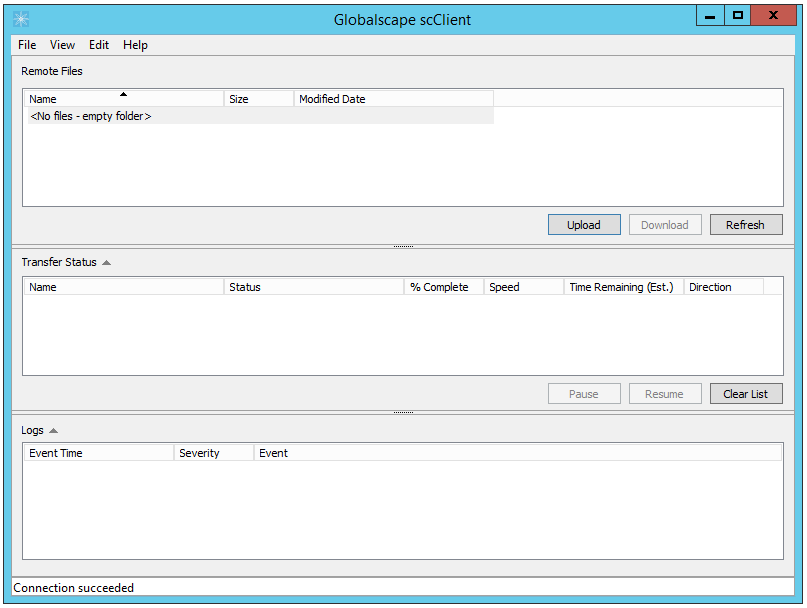Open the Edit menu

coord(99,45)
